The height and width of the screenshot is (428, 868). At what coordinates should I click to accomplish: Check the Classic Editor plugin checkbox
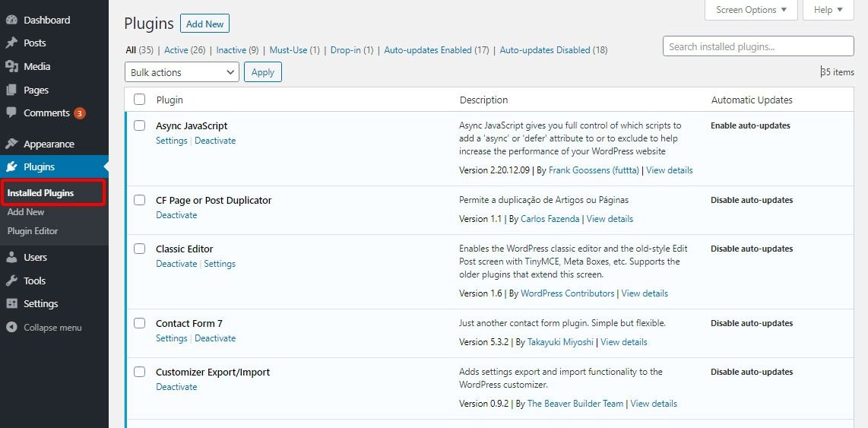[x=140, y=249]
